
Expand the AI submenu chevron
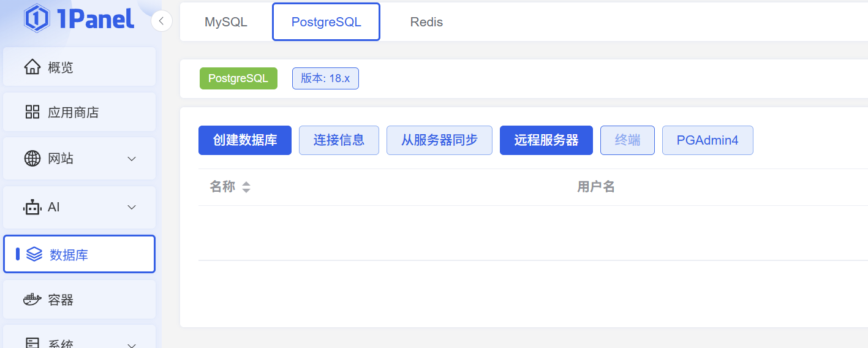[x=131, y=207]
